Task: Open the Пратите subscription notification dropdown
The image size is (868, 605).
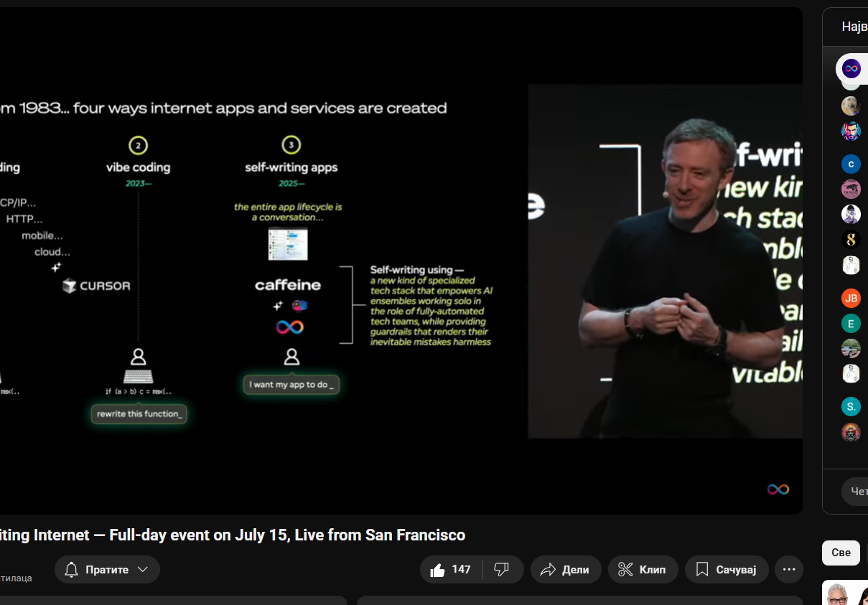Action: (x=107, y=569)
